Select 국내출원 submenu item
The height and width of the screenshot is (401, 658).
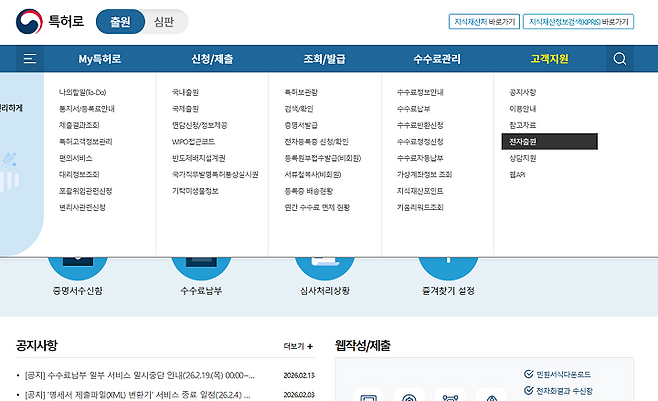pos(185,92)
